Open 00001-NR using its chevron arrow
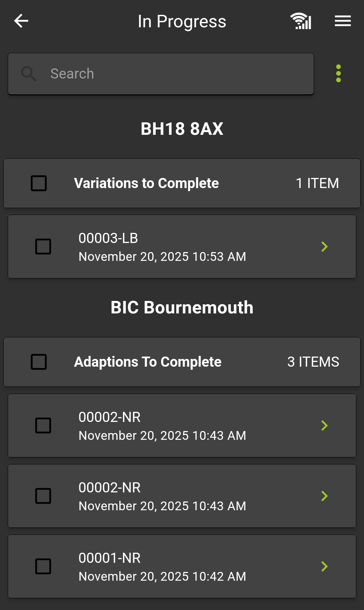The height and width of the screenshot is (610, 364). pyautogui.click(x=324, y=567)
